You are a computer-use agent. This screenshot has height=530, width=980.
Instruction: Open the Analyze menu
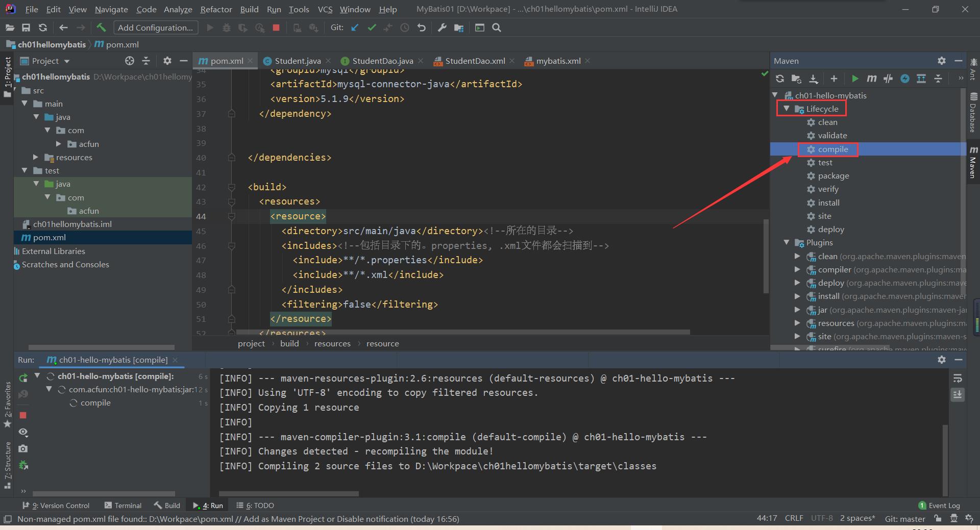tap(178, 9)
